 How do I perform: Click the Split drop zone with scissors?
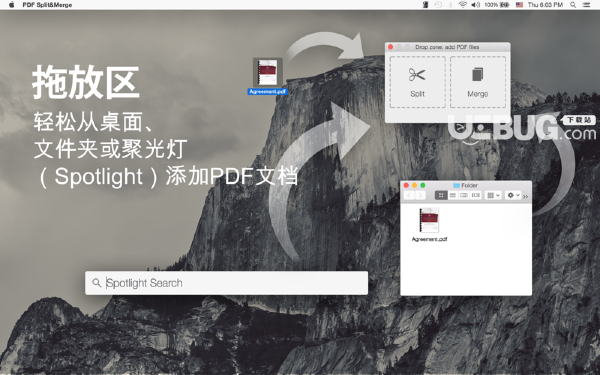click(417, 82)
